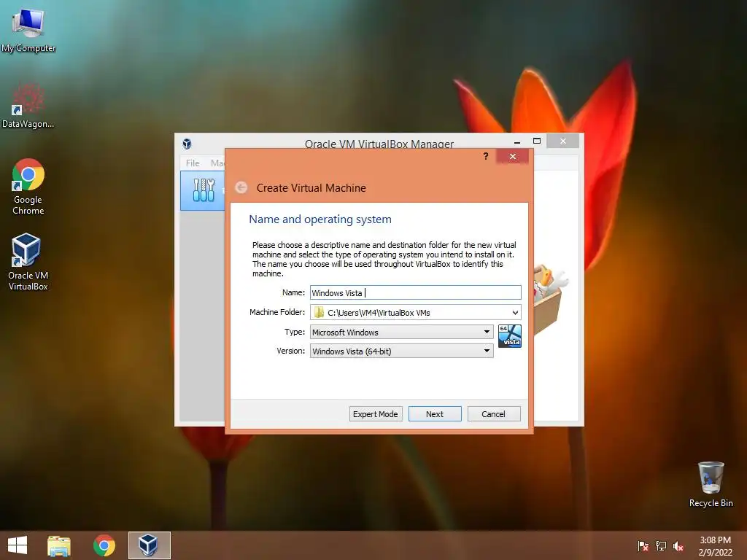Maximize the VirtualBox Manager window
Screen dimensions: 747x560
click(x=537, y=141)
